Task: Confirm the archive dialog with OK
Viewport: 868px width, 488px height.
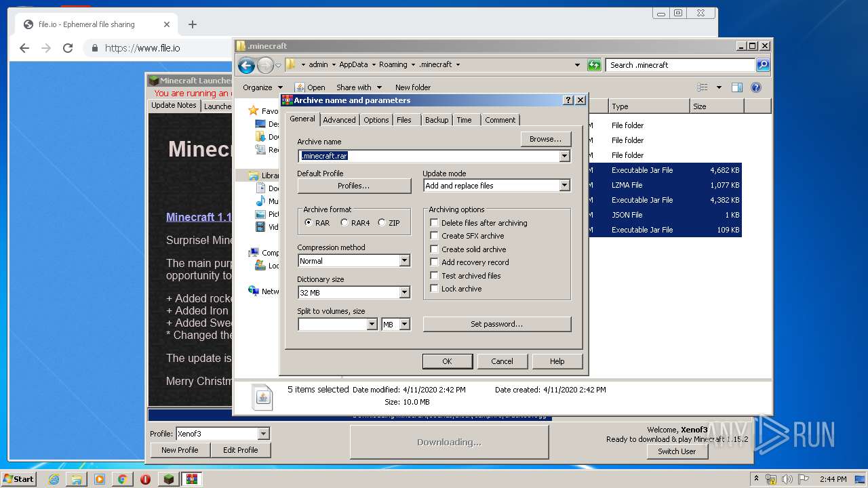Action: click(447, 361)
